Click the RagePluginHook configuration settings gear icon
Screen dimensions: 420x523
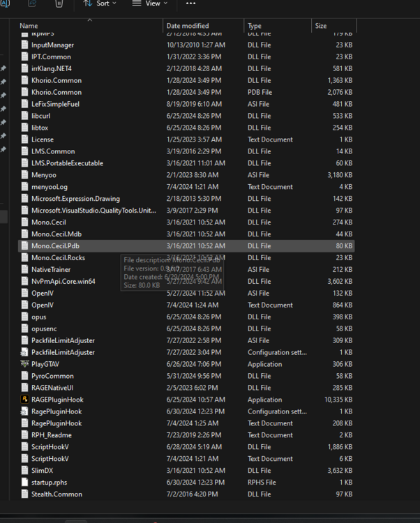pyautogui.click(x=24, y=411)
